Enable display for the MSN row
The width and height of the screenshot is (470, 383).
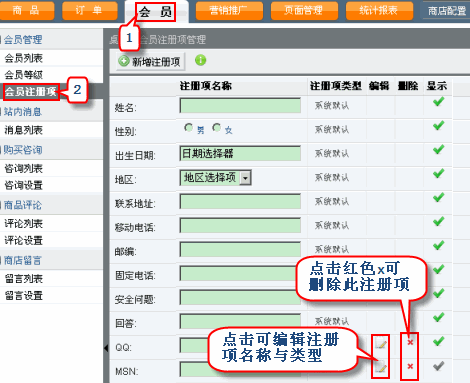tap(439, 366)
